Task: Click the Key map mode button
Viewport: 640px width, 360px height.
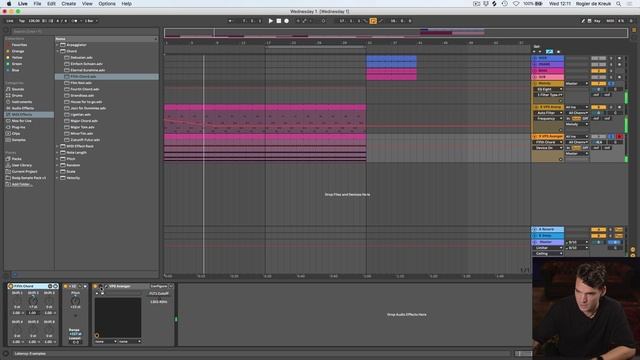Action: [x=597, y=21]
